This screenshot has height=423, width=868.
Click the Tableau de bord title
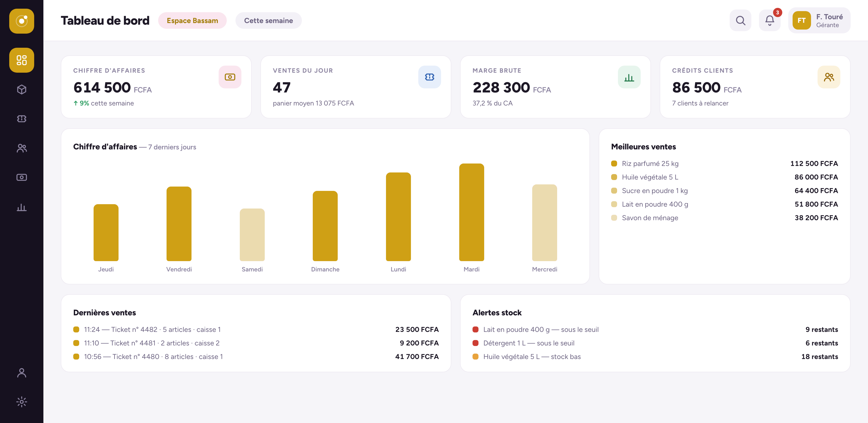pos(105,21)
